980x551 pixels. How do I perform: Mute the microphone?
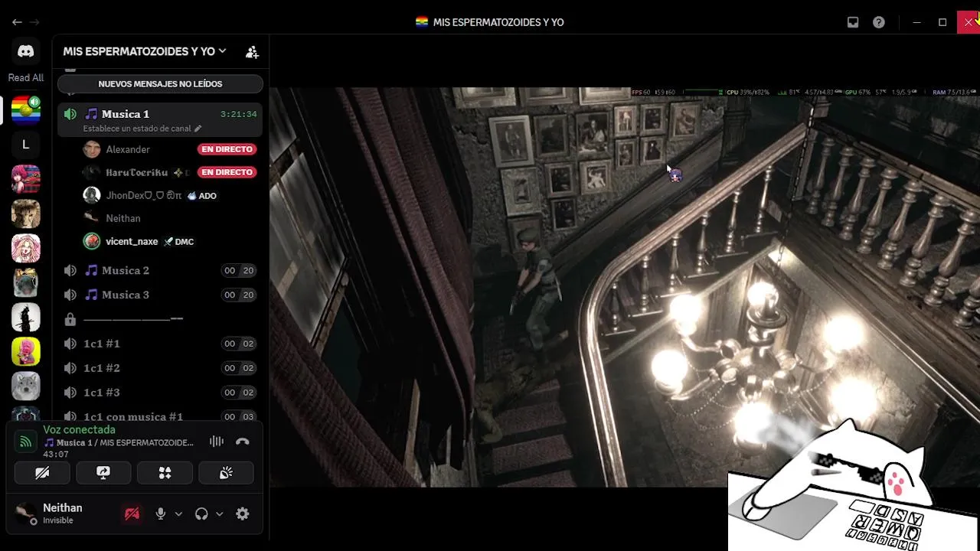point(161,514)
